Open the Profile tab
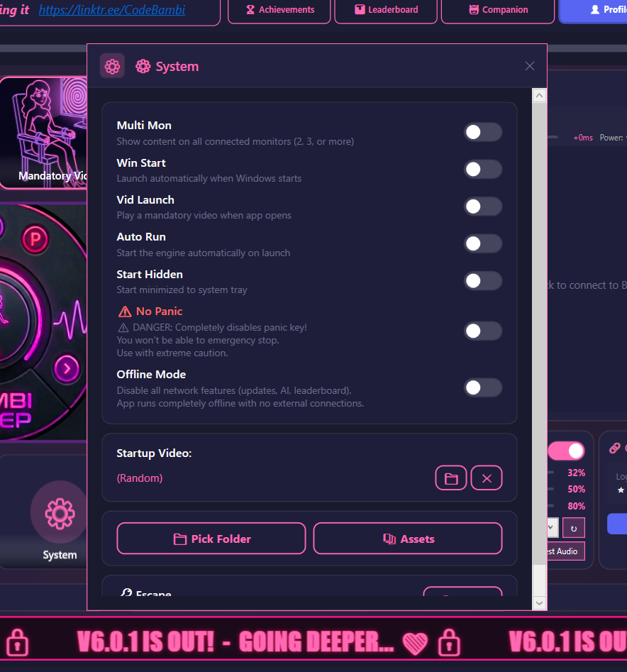Screen dimensions: 627x672 (x=594, y=10)
